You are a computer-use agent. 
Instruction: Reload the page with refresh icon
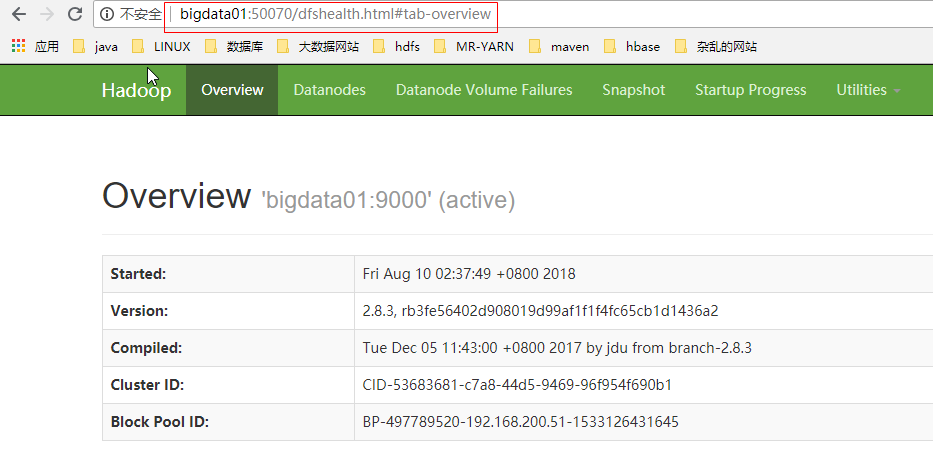pos(74,14)
